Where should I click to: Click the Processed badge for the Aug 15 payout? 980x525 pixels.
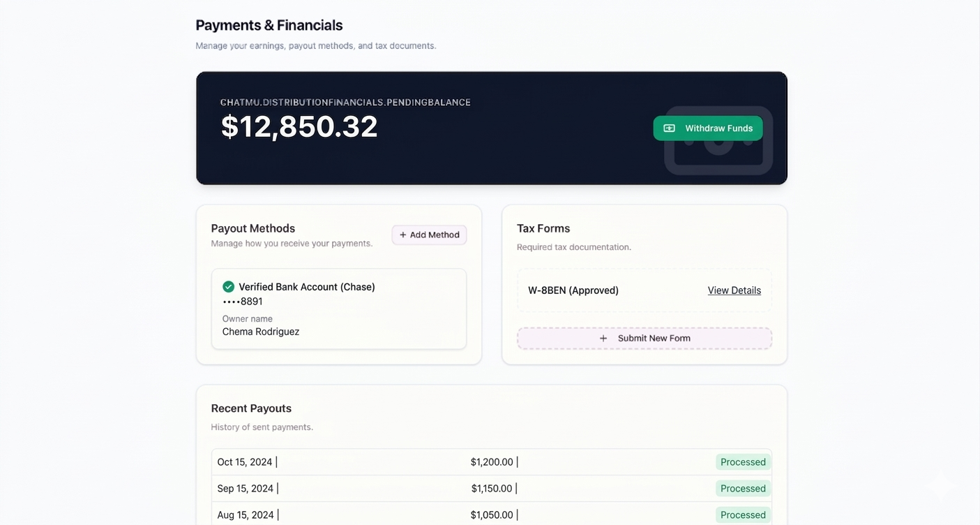[743, 515]
